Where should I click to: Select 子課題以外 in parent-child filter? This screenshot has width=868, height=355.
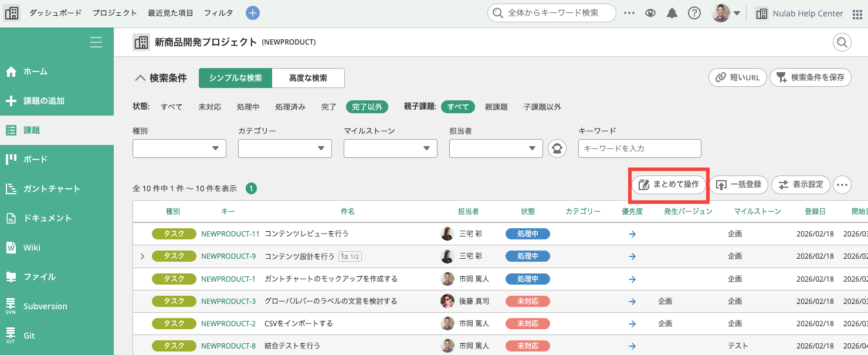pyautogui.click(x=542, y=107)
